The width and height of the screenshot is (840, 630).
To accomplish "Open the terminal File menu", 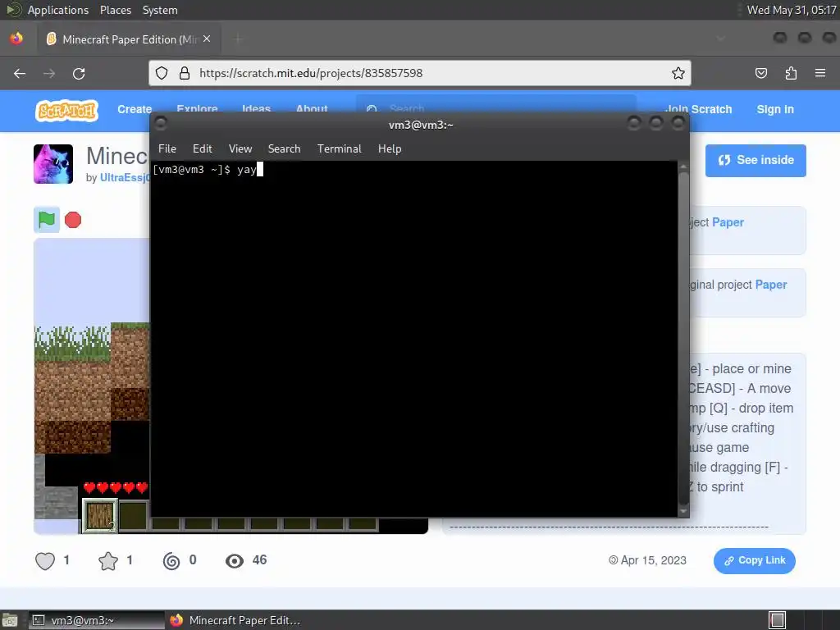I will coord(167,149).
